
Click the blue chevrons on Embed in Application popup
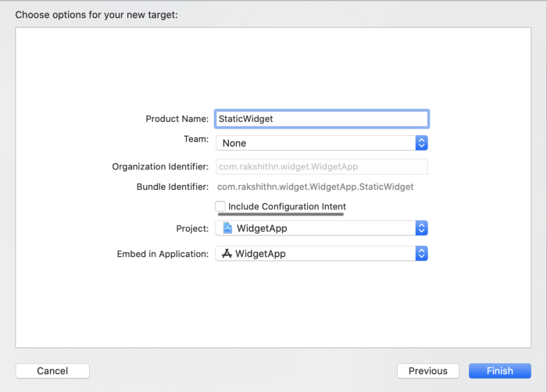[x=421, y=254]
